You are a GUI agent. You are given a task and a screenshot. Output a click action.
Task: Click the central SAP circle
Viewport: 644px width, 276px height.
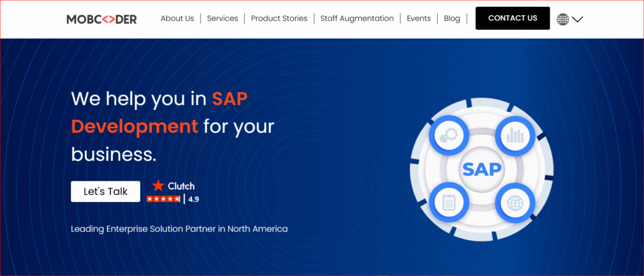pyautogui.click(x=482, y=169)
